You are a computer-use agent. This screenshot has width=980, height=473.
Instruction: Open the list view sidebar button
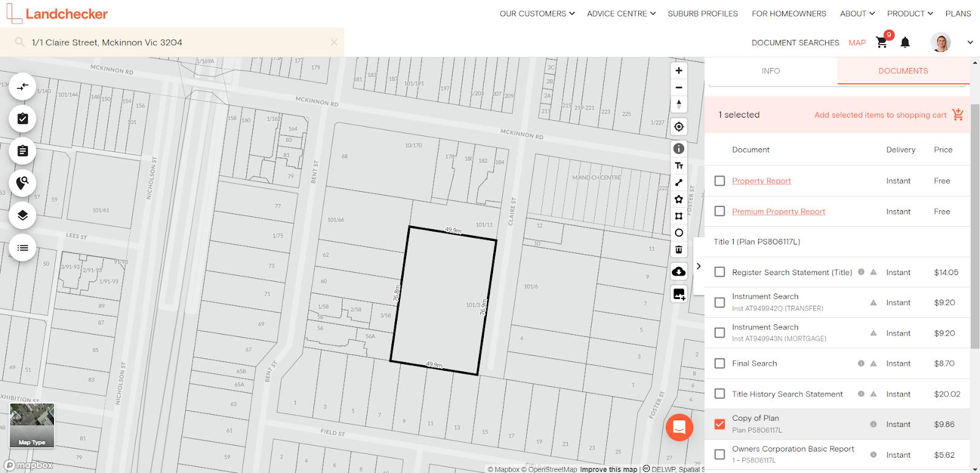pyautogui.click(x=23, y=248)
